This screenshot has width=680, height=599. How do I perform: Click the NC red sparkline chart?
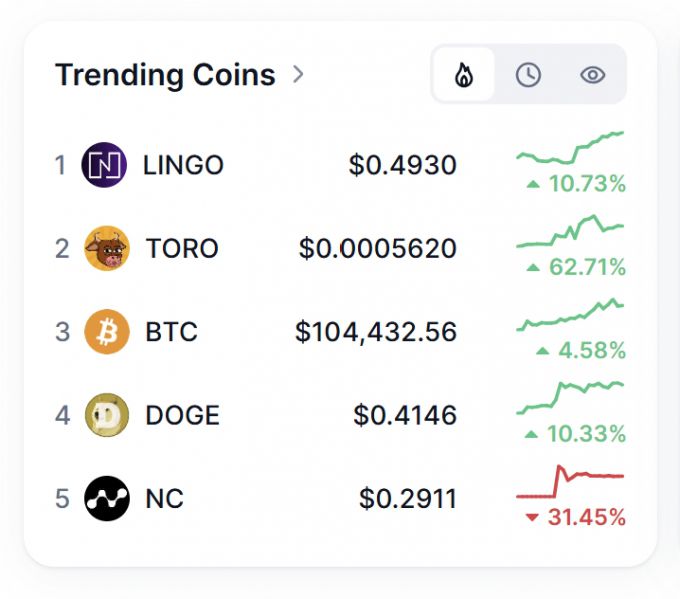[x=570, y=483]
